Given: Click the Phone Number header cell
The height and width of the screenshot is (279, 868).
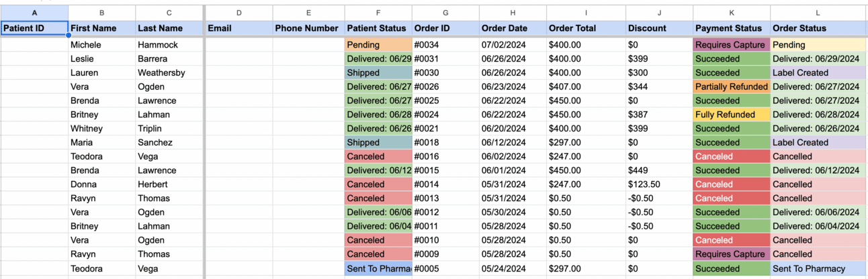Looking at the screenshot, I should (x=308, y=28).
